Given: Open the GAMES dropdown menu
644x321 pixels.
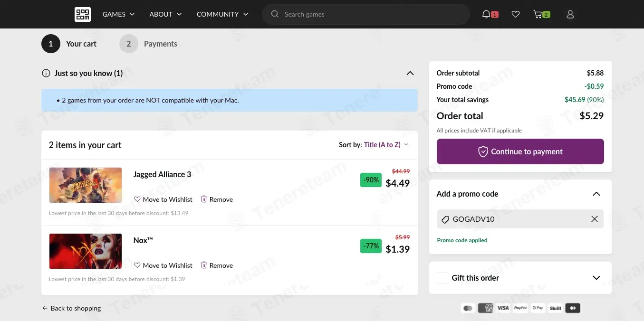Looking at the screenshot, I should tap(119, 14).
